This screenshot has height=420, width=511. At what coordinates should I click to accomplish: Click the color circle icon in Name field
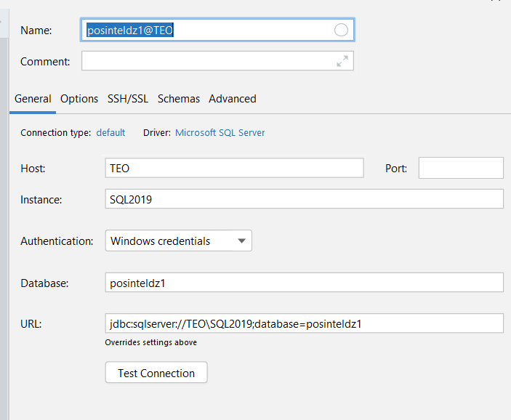pos(341,30)
